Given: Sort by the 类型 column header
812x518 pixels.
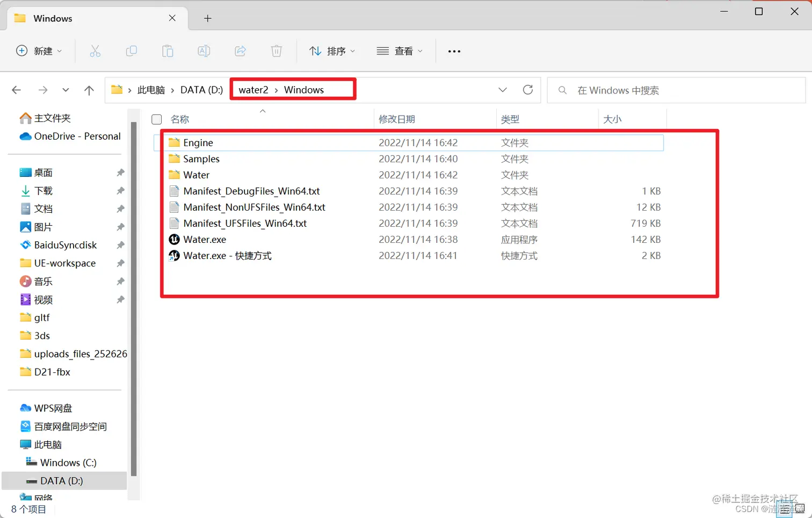Looking at the screenshot, I should pyautogui.click(x=510, y=119).
